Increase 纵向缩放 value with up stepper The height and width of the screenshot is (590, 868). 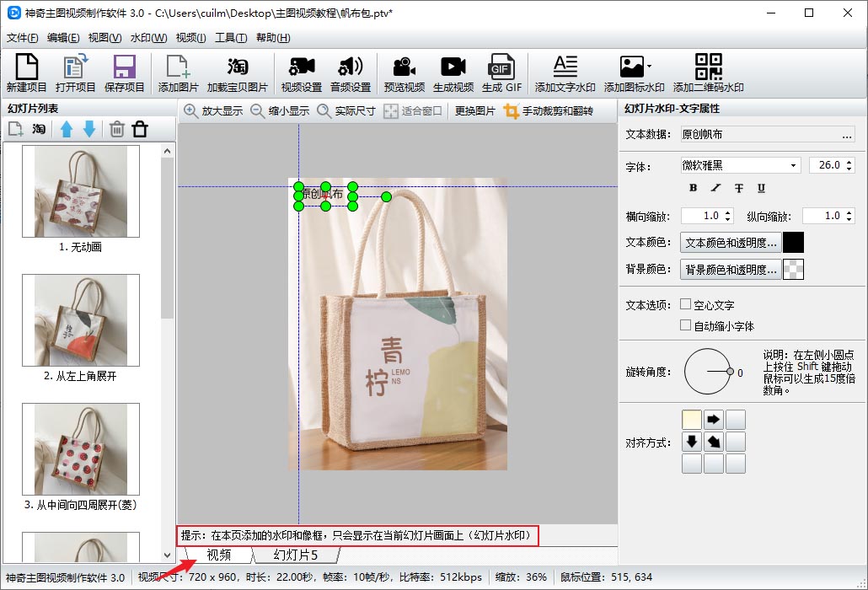(x=849, y=212)
